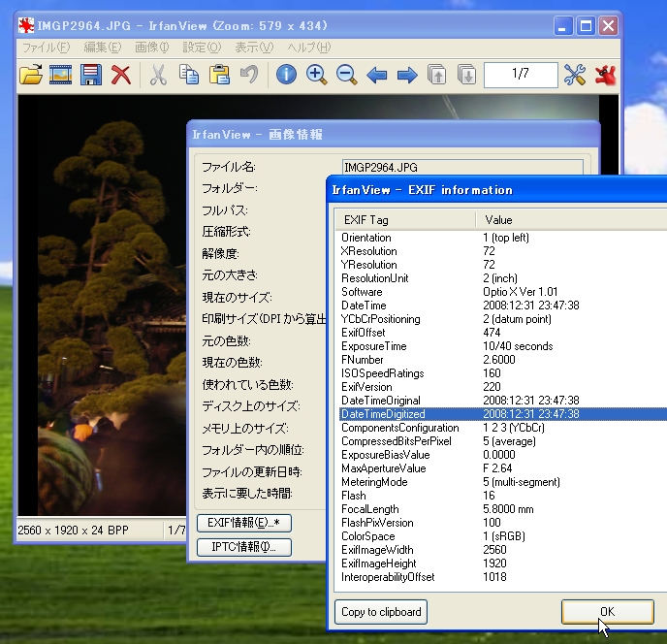The width and height of the screenshot is (667, 644).
Task: Click the Zoom Out magnifier icon
Action: 347,75
